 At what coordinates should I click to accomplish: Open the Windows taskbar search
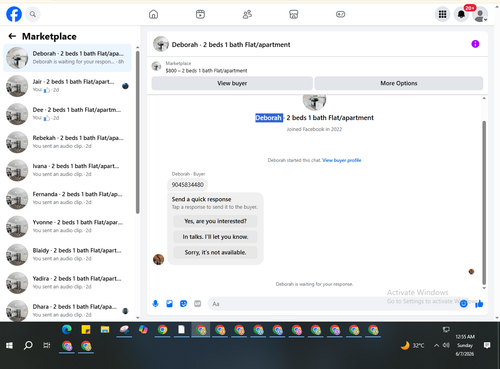[x=28, y=346]
